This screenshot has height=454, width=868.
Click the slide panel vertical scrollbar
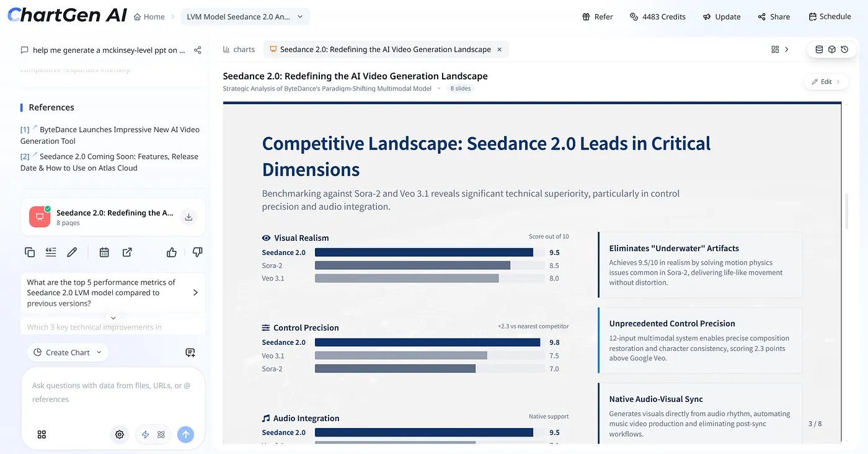(848, 211)
